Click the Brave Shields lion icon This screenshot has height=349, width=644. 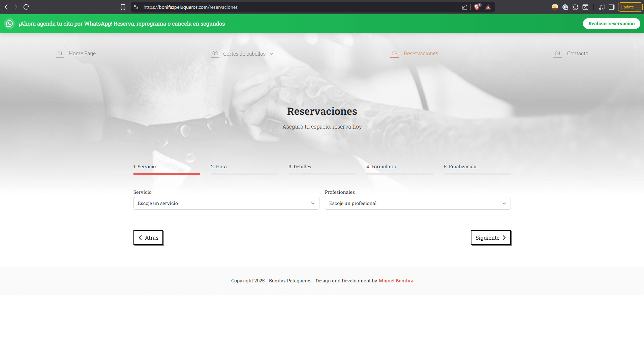477,7
